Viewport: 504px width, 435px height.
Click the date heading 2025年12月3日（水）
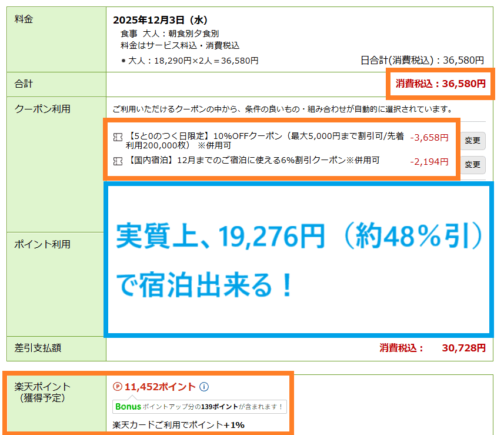pyautogui.click(x=161, y=21)
